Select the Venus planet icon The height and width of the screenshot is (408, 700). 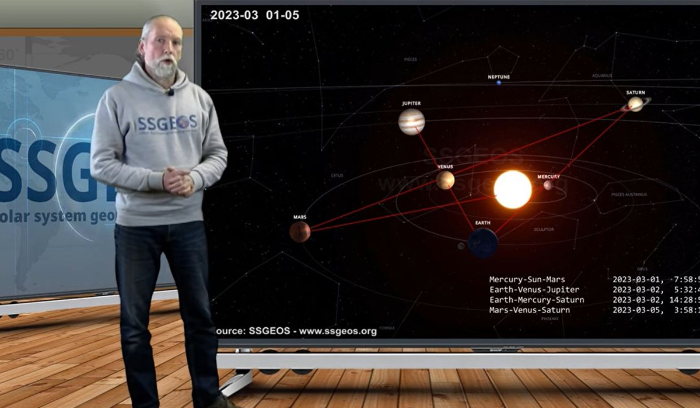coord(445,180)
